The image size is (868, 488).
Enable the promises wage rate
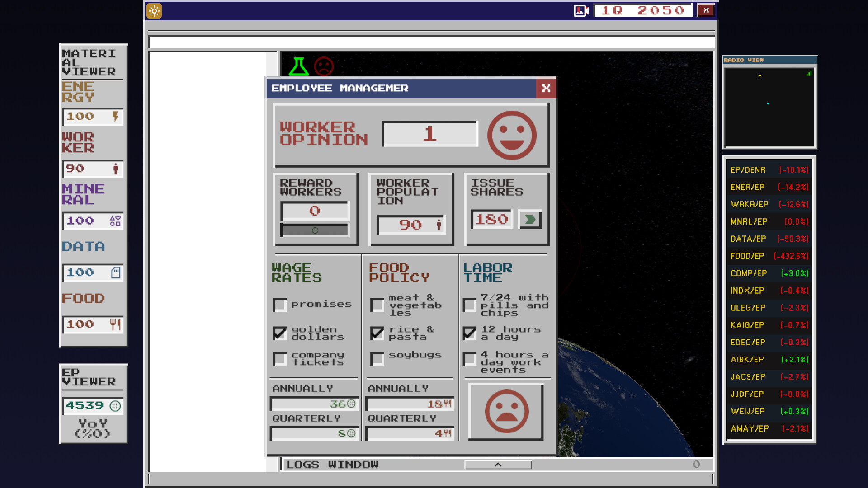click(x=279, y=305)
